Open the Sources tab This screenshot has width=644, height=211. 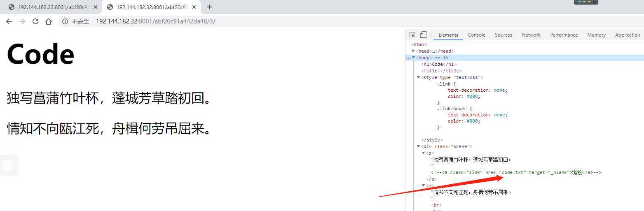[x=503, y=35]
